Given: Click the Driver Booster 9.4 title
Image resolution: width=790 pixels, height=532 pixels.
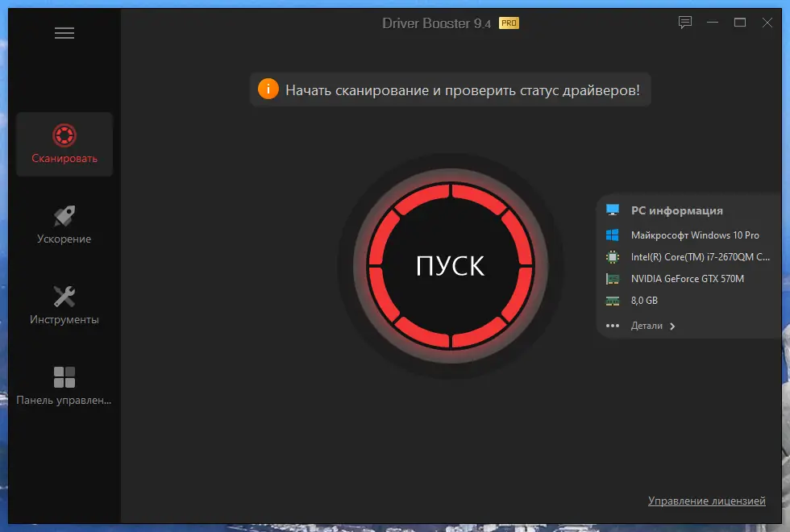Looking at the screenshot, I should click(436, 23).
